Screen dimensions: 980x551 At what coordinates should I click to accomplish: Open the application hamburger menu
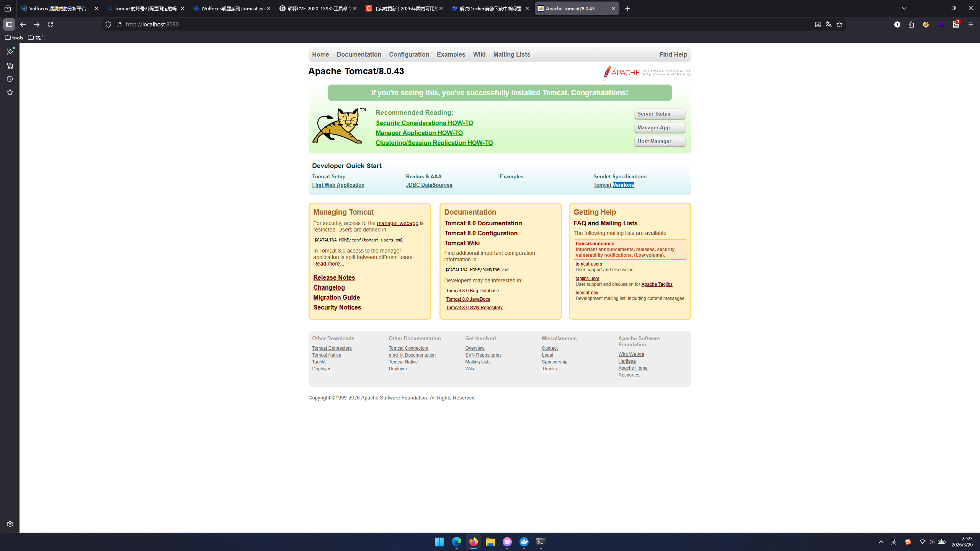[x=970, y=24]
